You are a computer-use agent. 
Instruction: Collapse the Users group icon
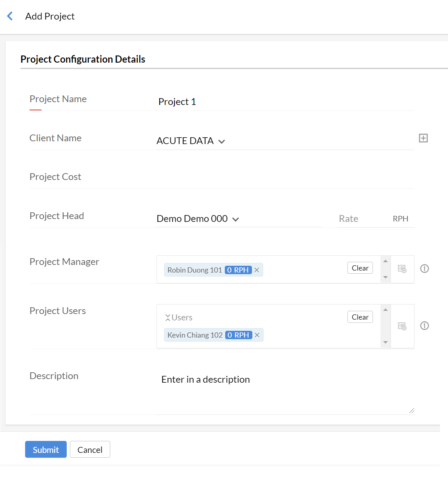tap(168, 318)
